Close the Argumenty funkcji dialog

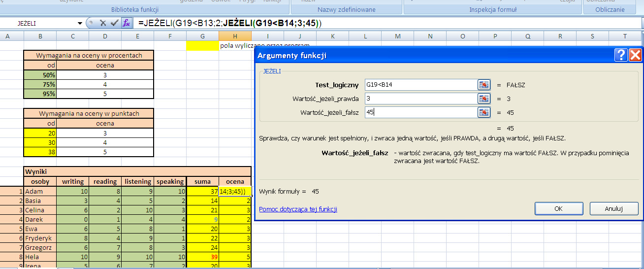pyautogui.click(x=635, y=55)
